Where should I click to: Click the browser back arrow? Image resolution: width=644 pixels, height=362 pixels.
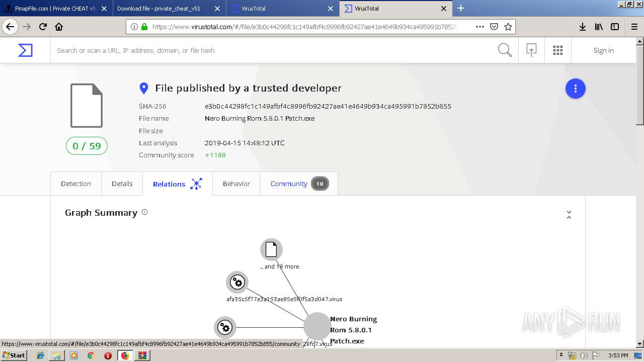coord(10,27)
